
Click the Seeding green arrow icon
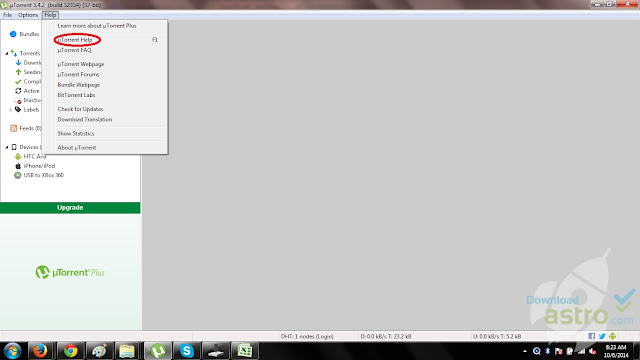click(x=18, y=72)
